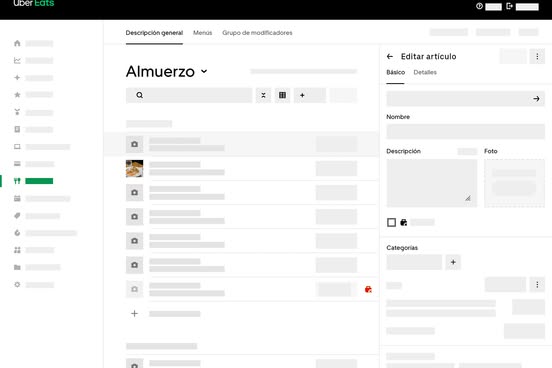Select the four-point sparkle sidebar icon

click(x=17, y=77)
